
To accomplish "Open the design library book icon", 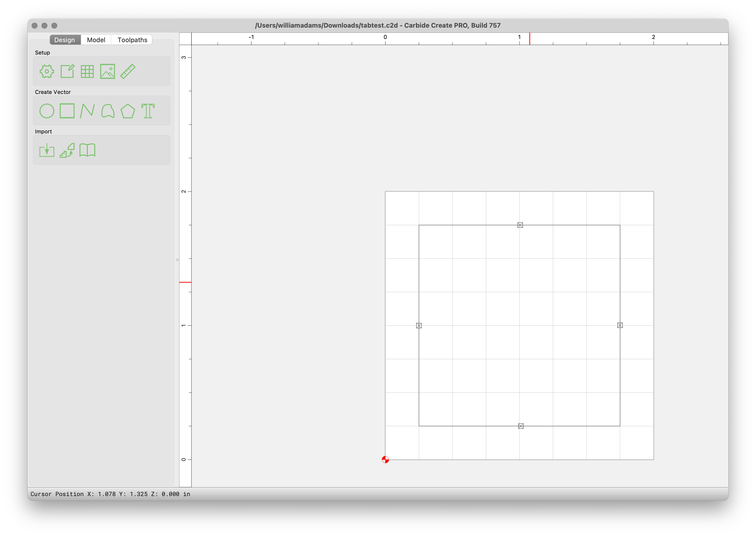I will tap(87, 150).
